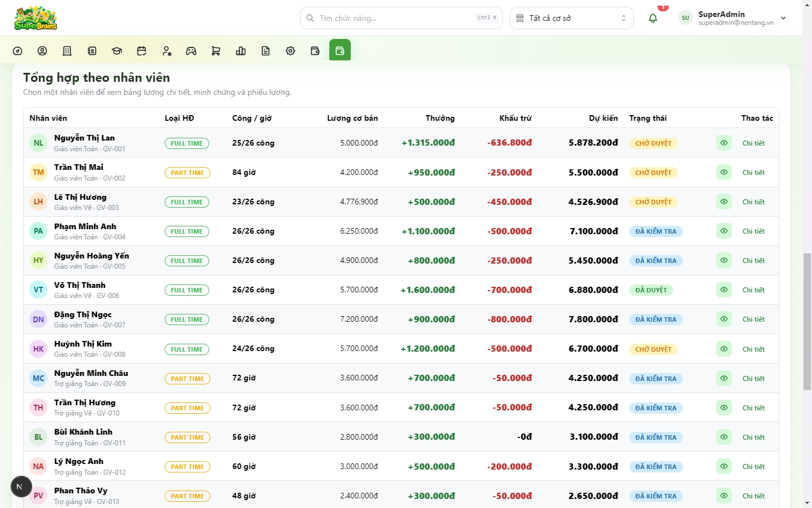Click eye icon for Võ Thị Thanh
Image resolution: width=812 pixels, height=508 pixels.
[x=724, y=290]
